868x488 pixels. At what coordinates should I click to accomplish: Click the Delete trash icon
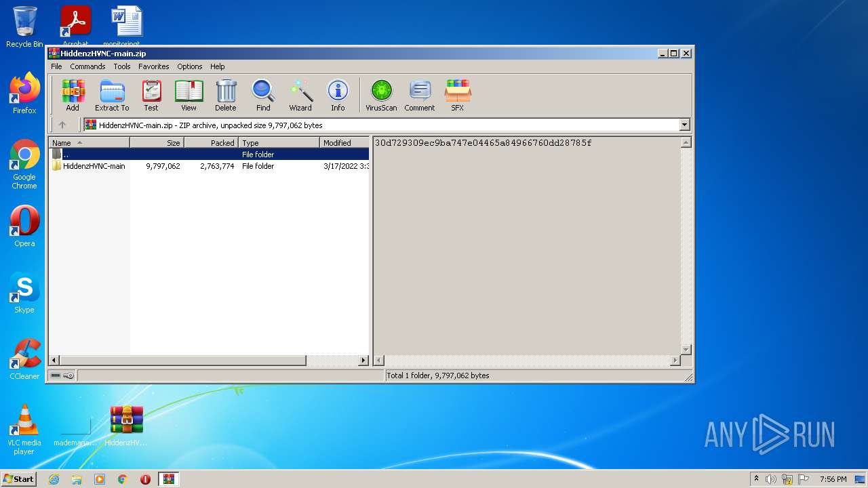(226, 95)
